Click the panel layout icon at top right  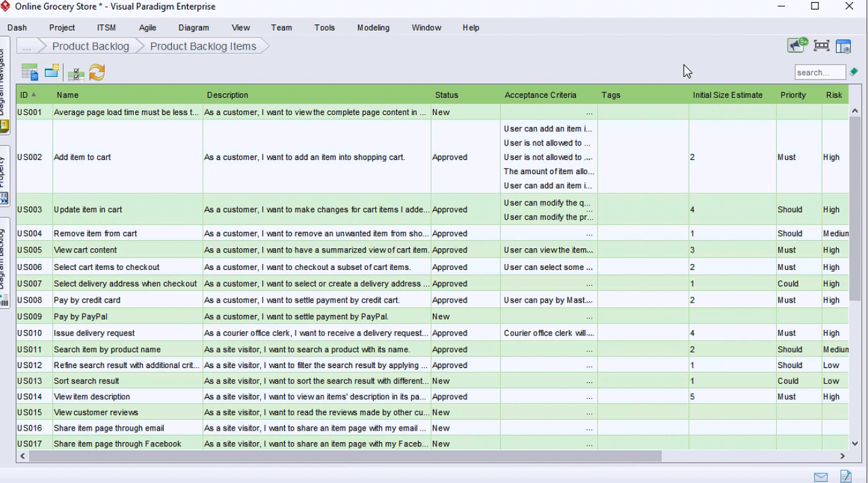844,46
